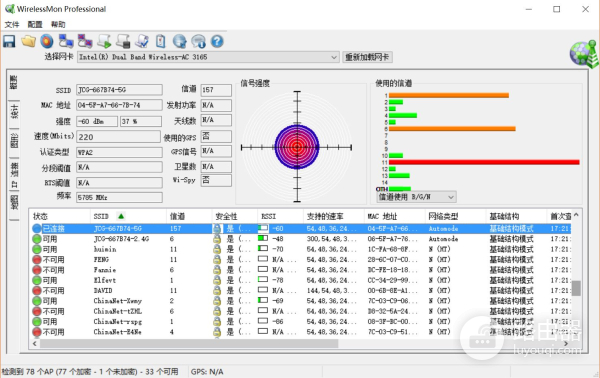Click the speech bubble info icon
The image size is (600, 378).
pyautogui.click(x=199, y=41)
